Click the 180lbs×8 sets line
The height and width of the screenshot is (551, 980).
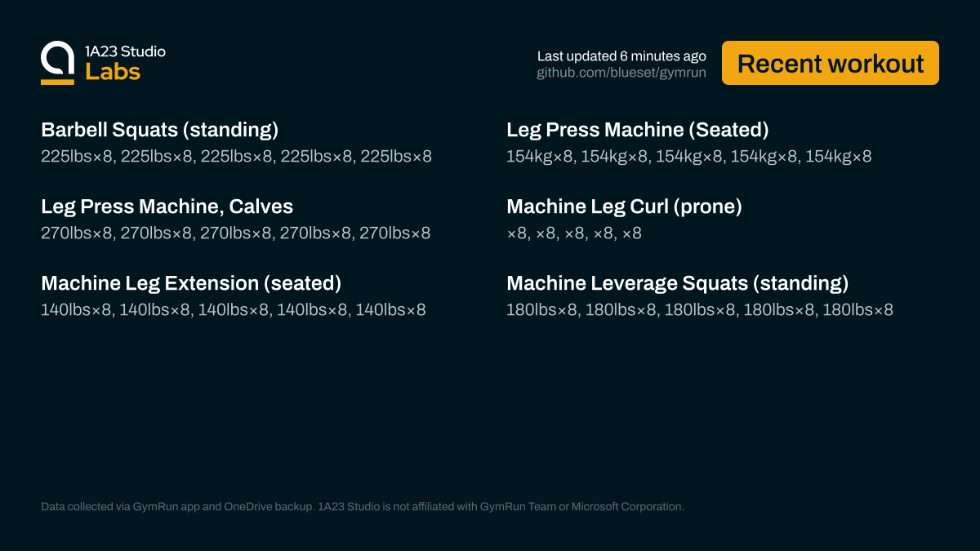tap(699, 310)
